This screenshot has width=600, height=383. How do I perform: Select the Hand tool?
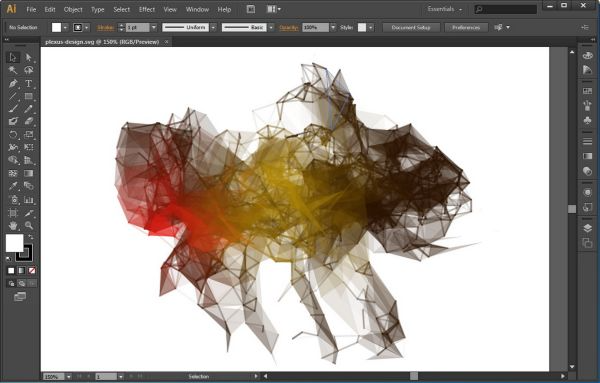[13, 225]
